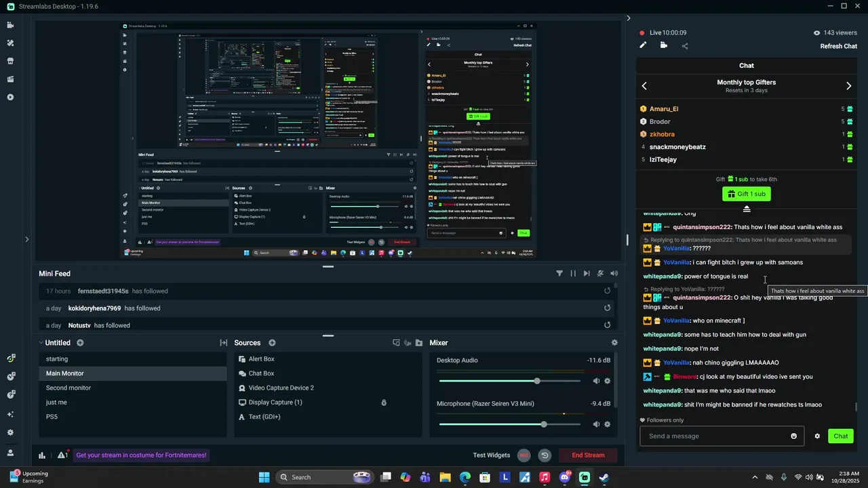Open Microphone source settings gear

pos(607,424)
